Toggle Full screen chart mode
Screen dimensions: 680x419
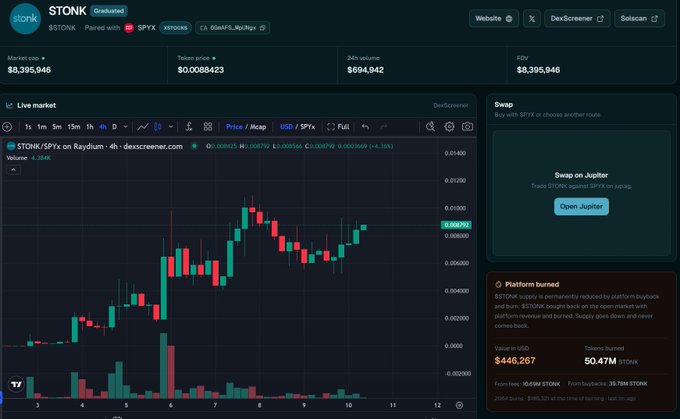338,127
